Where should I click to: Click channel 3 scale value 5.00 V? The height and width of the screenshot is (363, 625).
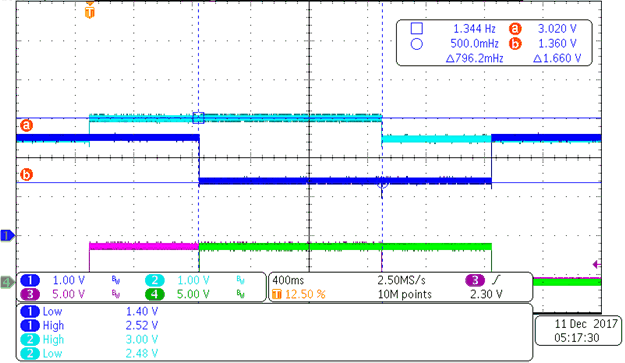point(69,294)
